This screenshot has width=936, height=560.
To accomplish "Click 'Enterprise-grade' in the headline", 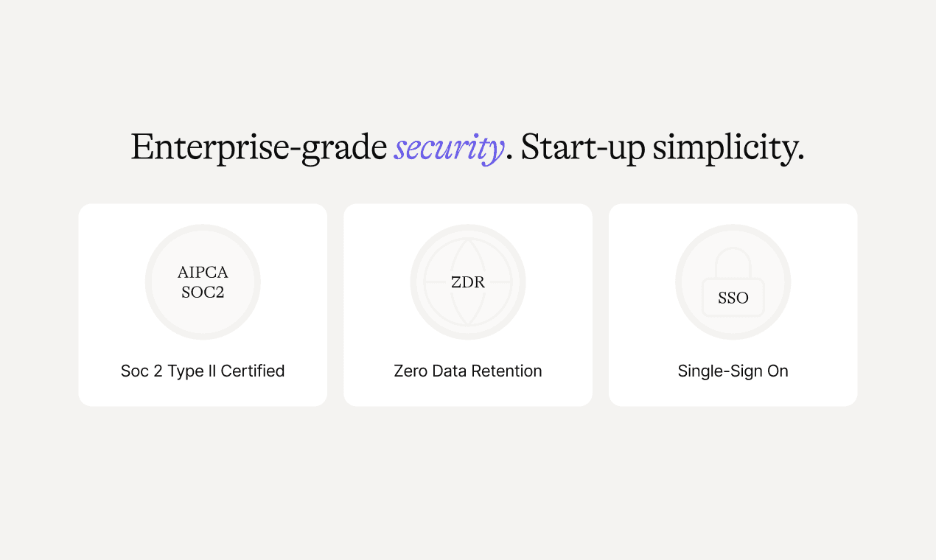I will pyautogui.click(x=259, y=148).
